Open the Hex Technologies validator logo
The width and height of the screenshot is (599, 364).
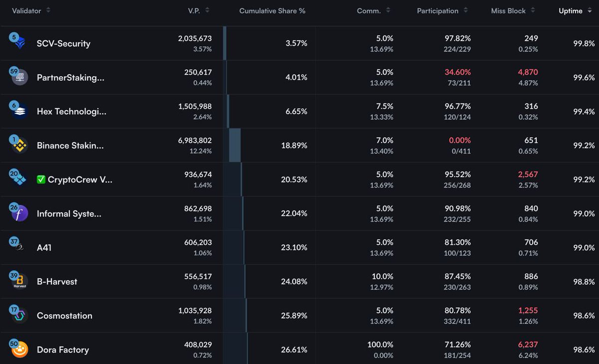20,111
